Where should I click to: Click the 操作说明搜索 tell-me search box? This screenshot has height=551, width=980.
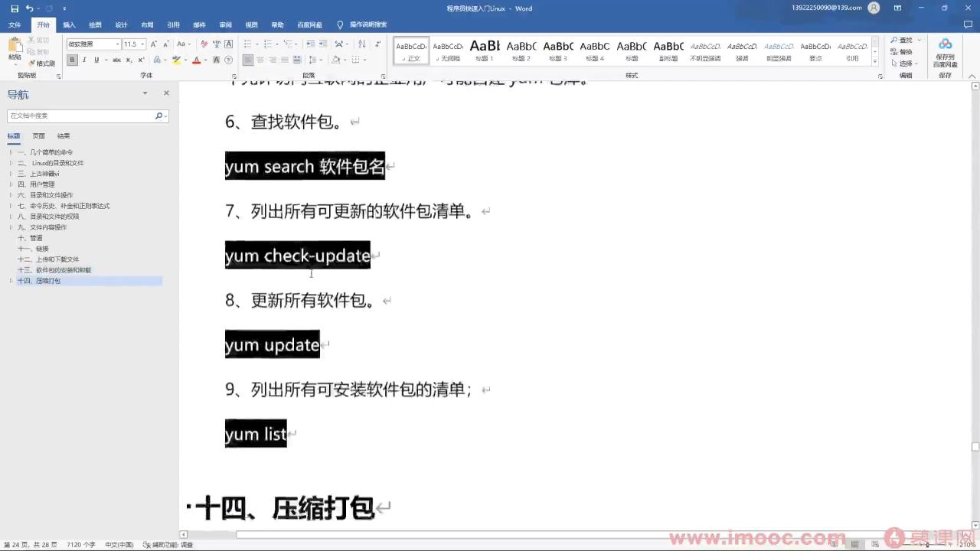coord(361,24)
